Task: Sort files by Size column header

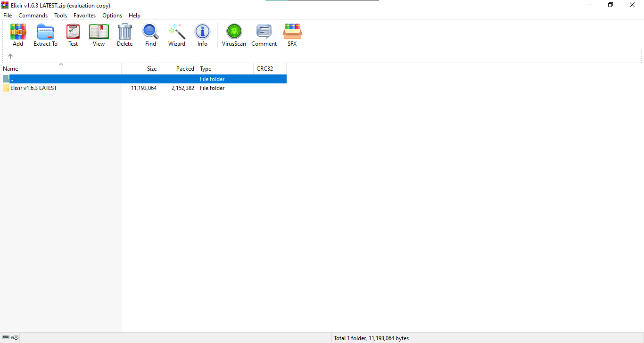Action: point(140,69)
